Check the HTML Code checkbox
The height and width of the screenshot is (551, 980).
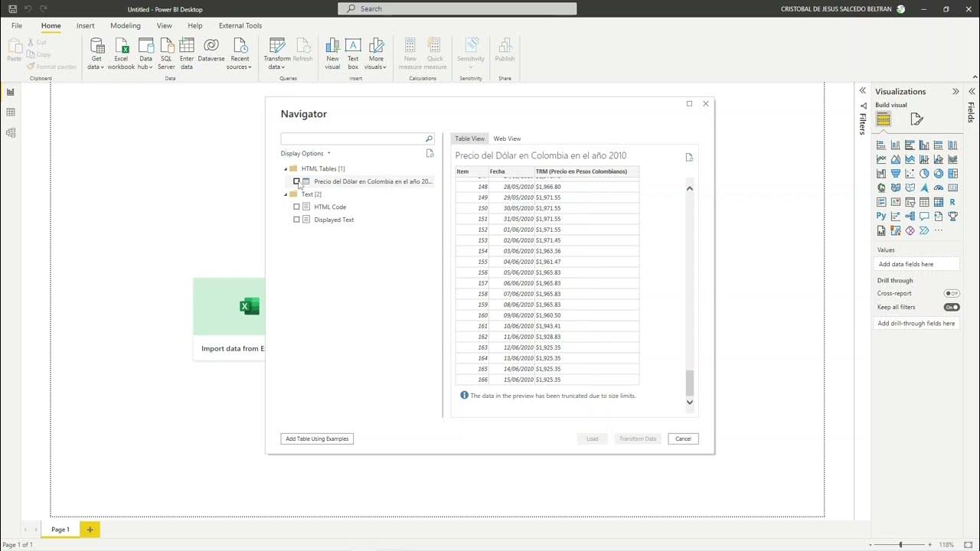point(297,207)
